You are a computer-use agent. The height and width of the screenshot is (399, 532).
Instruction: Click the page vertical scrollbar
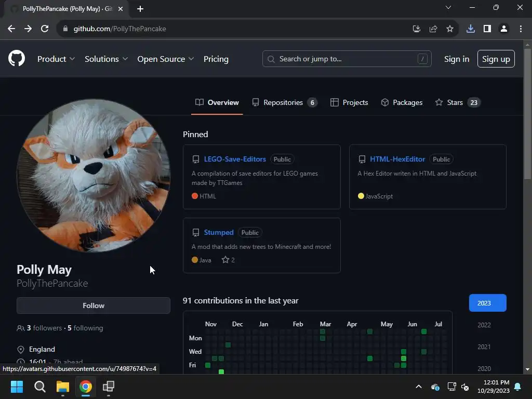pyautogui.click(x=528, y=114)
